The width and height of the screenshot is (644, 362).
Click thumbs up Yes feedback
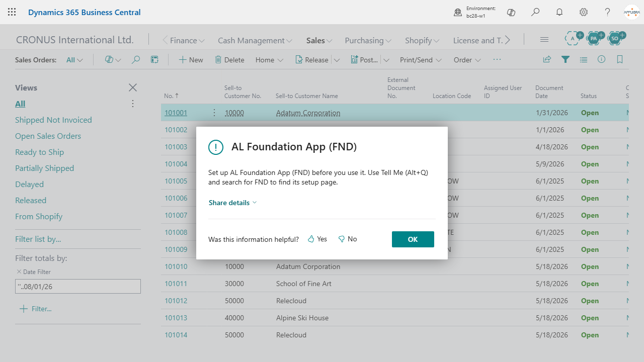point(317,239)
